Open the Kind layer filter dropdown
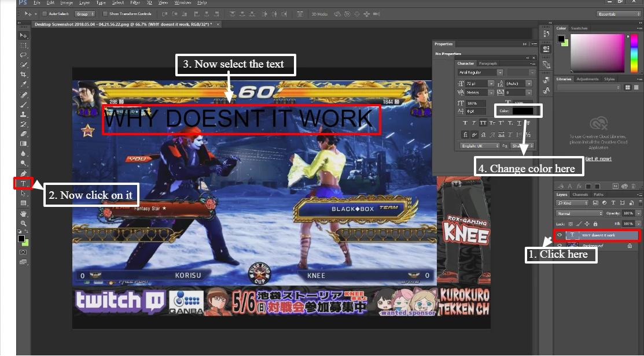This screenshot has width=644, height=356. [572, 203]
